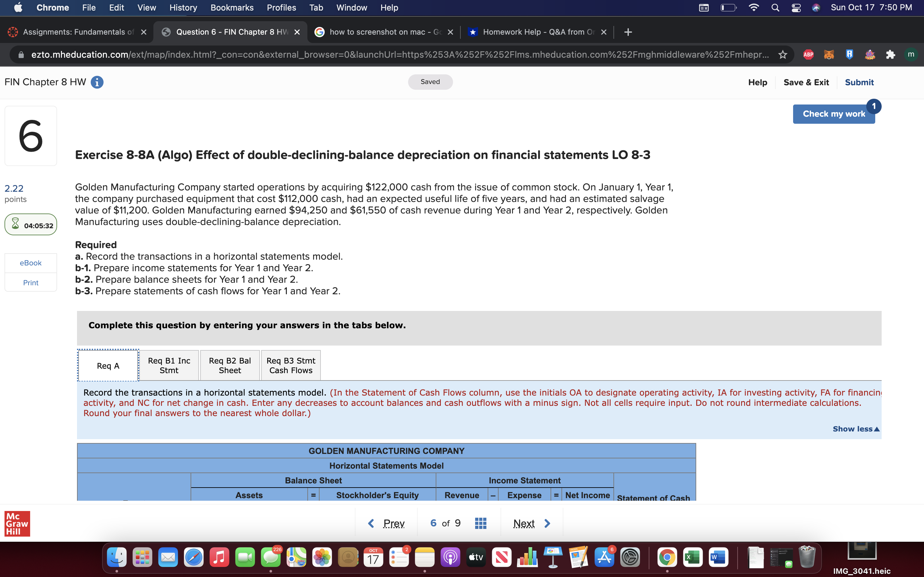Open Spotlight search in the menu bar
924x577 pixels.
[x=775, y=7]
